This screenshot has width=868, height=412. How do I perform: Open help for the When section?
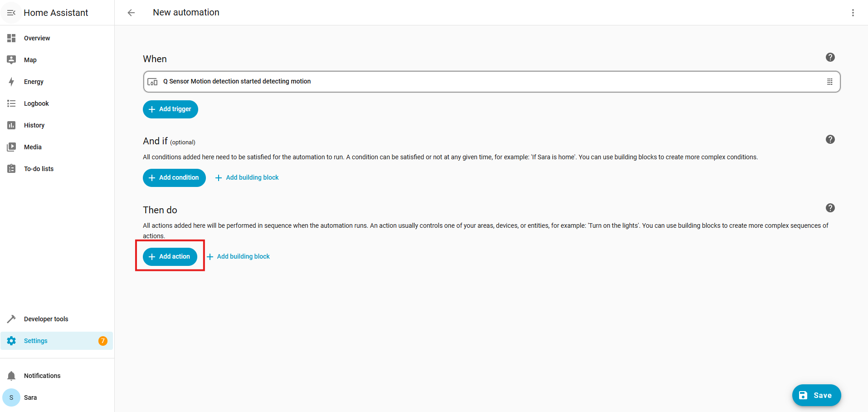click(x=830, y=57)
